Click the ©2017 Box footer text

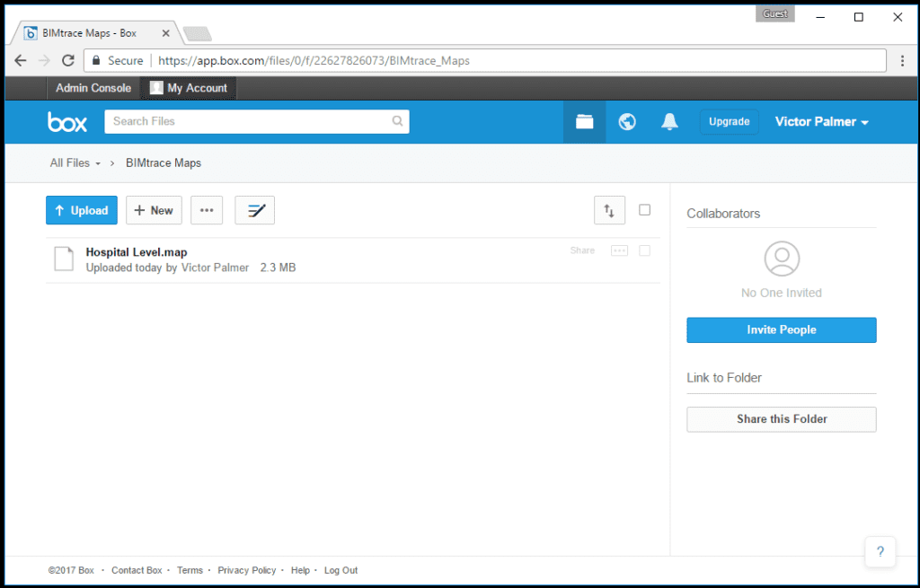point(71,570)
